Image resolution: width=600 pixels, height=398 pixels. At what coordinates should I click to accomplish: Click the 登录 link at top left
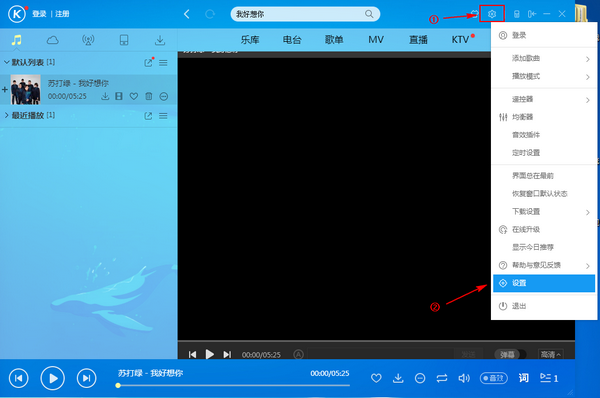pos(39,14)
